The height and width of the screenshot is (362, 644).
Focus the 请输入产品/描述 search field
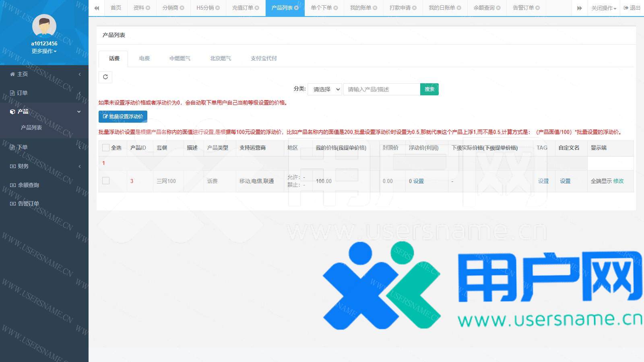[381, 89]
